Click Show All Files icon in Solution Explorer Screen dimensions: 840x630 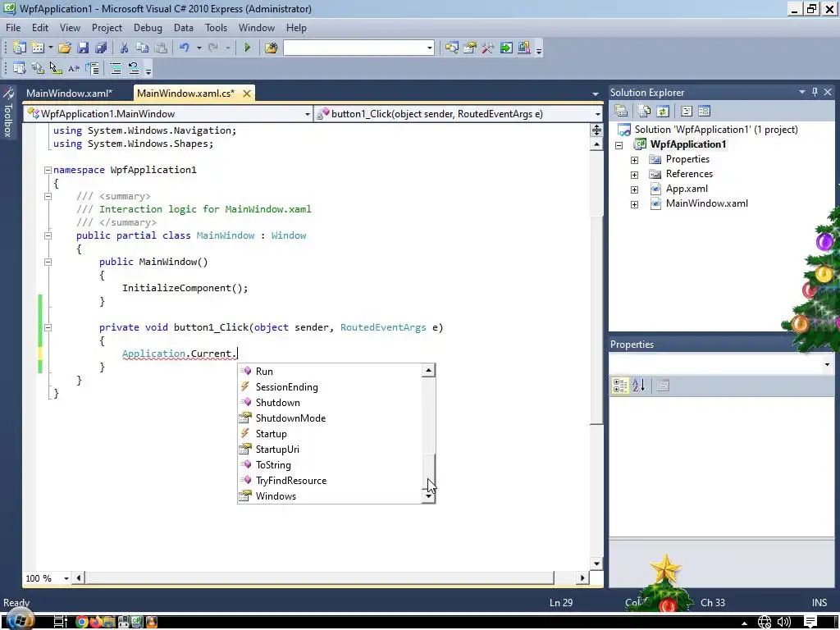645,111
